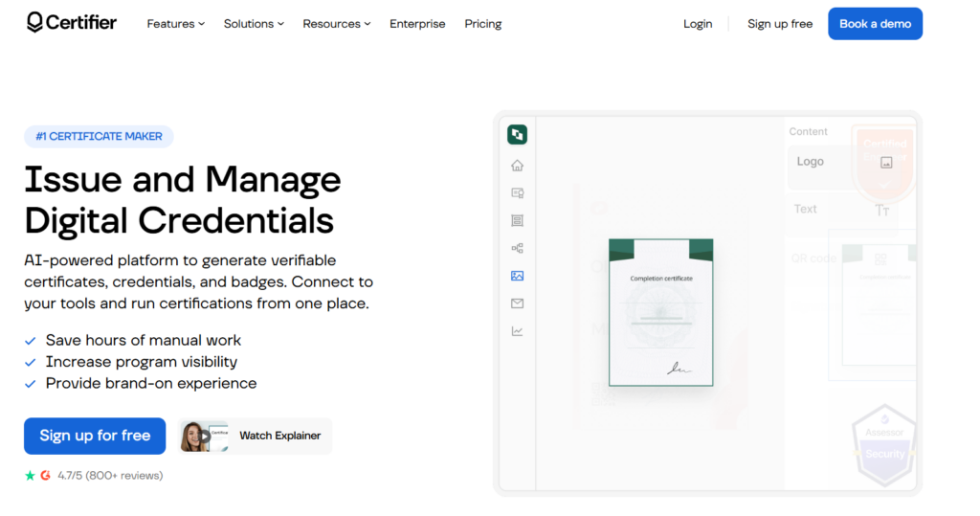Open the analytics chart icon in sidebar
This screenshot has width=980, height=516.
point(517,331)
